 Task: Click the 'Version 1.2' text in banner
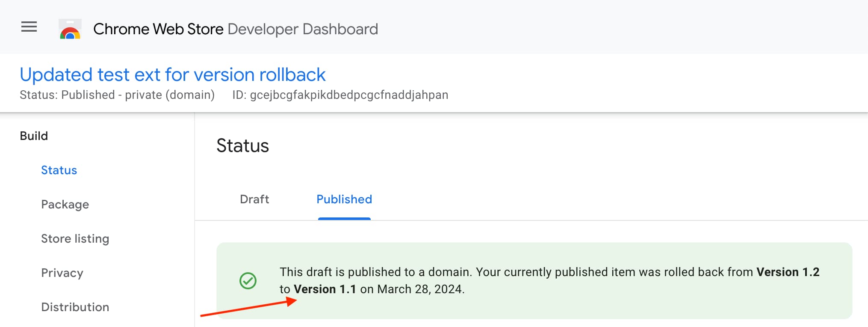(788, 272)
